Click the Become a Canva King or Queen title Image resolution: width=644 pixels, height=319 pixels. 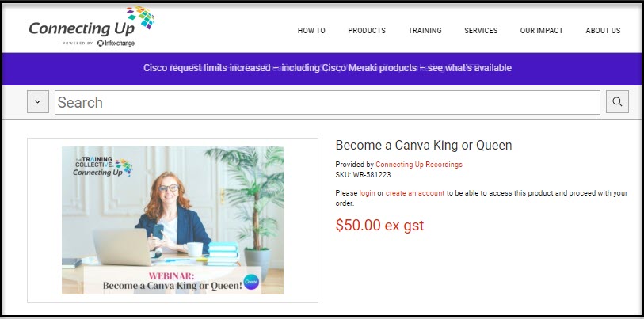424,145
